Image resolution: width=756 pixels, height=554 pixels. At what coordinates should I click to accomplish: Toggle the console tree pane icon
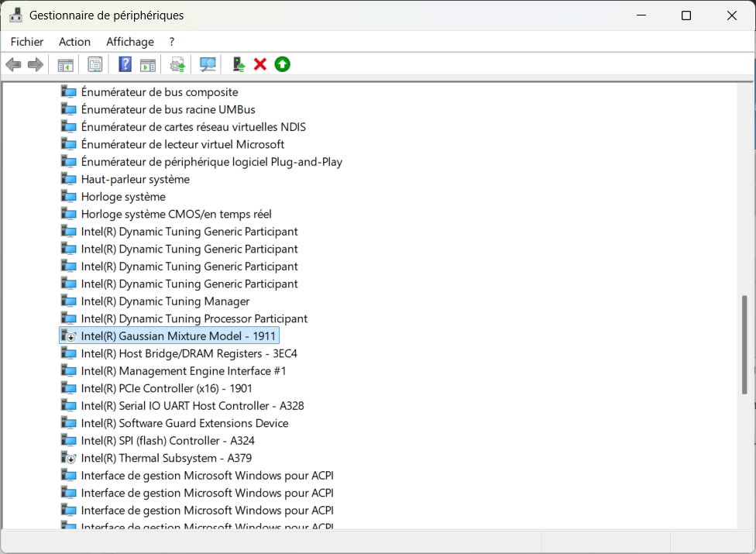click(x=65, y=64)
